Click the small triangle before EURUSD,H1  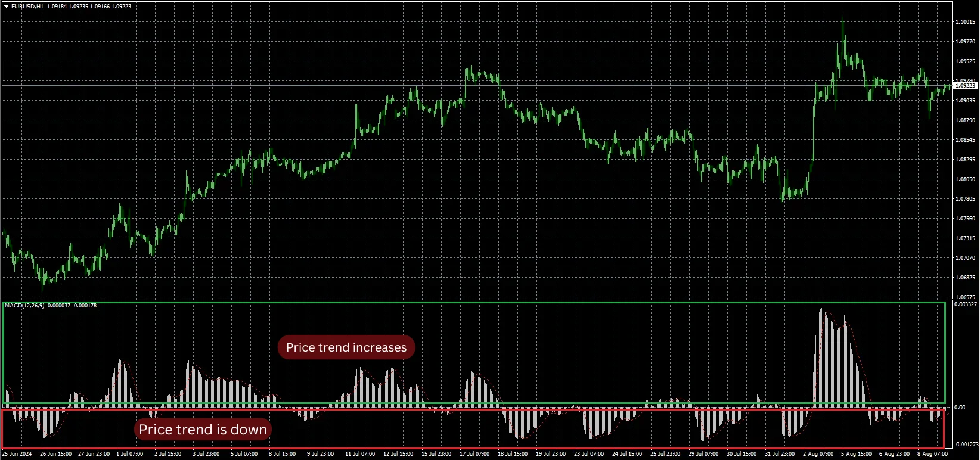[6, 7]
